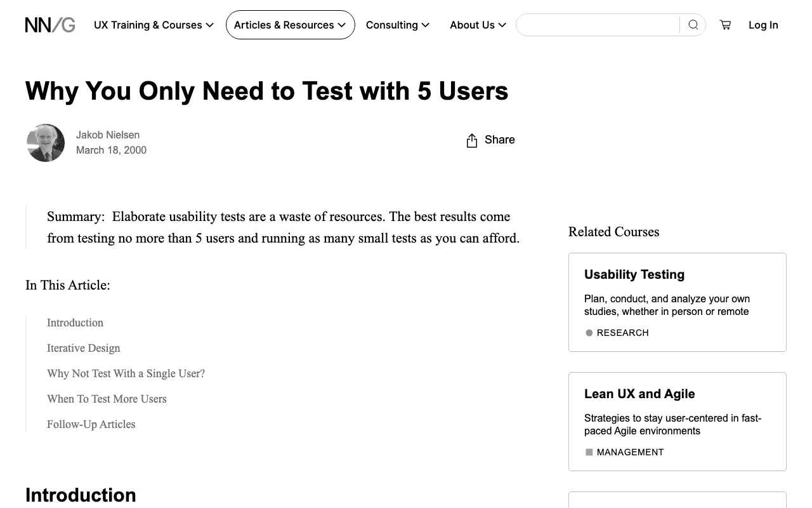Open the Follow-Up Articles section link
The height and width of the screenshot is (508, 812).
coord(91,424)
